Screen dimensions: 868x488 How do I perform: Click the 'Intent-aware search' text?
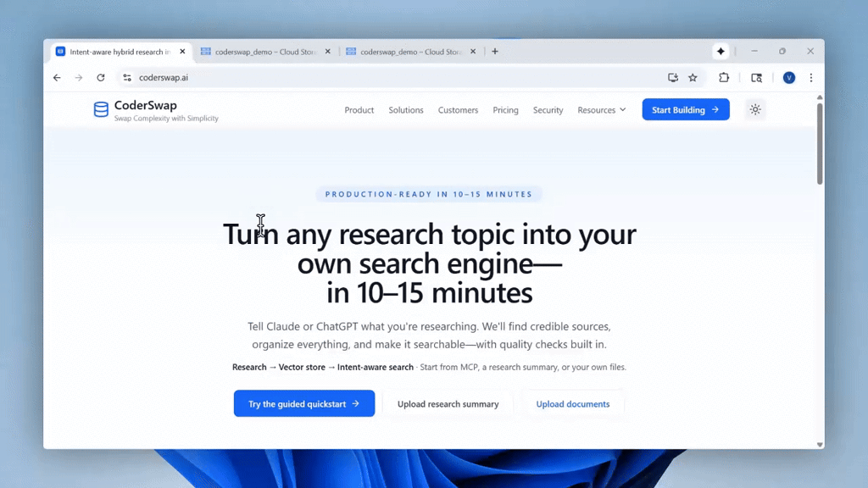(376, 368)
